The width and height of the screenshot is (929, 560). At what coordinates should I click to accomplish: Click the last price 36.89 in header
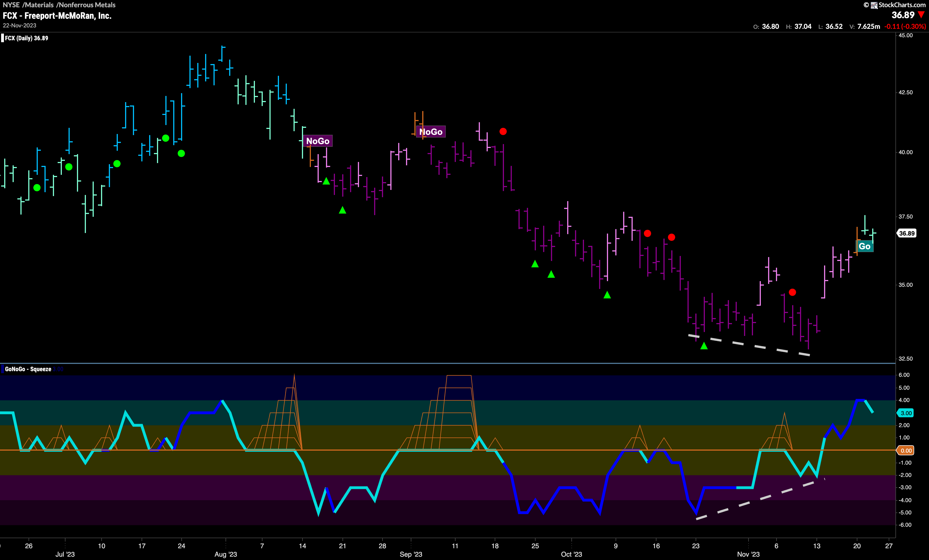coord(903,15)
